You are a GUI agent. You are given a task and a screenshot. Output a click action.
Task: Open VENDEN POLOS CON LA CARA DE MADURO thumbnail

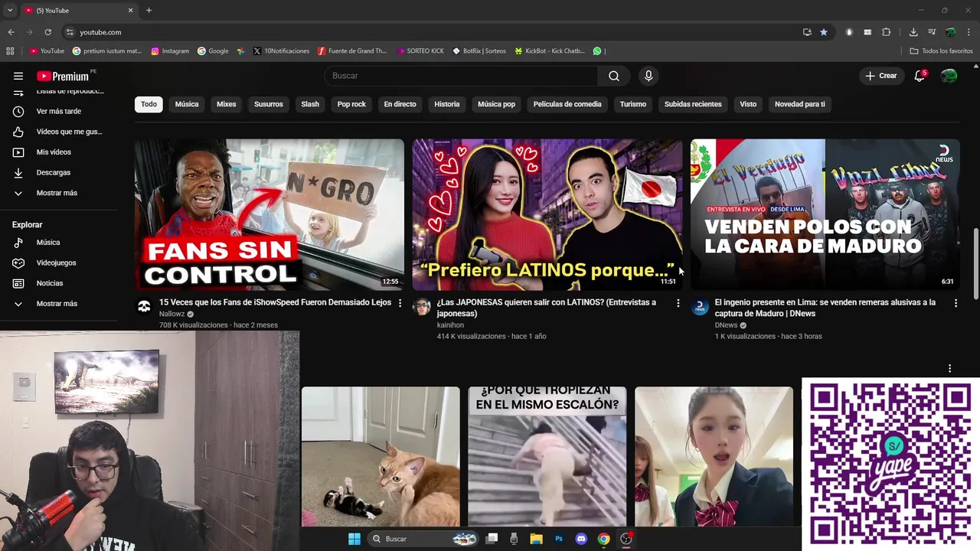click(x=825, y=214)
